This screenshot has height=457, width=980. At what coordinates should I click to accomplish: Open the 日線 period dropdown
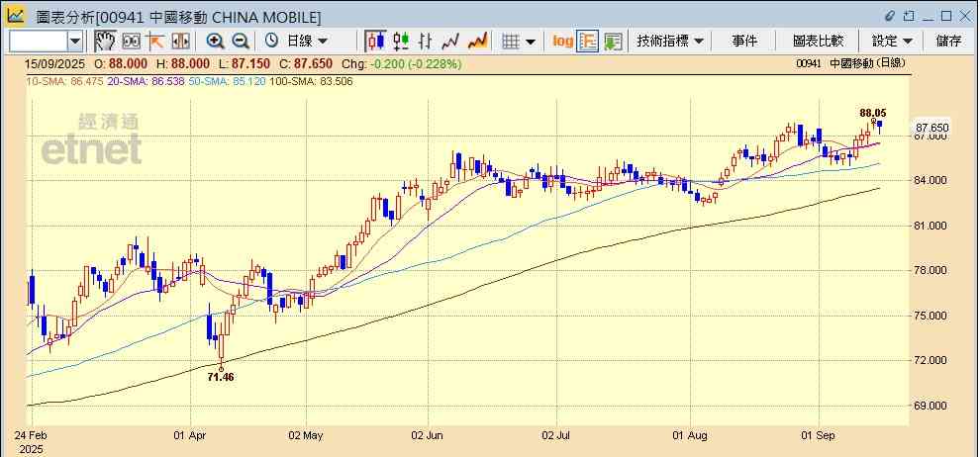click(x=307, y=42)
